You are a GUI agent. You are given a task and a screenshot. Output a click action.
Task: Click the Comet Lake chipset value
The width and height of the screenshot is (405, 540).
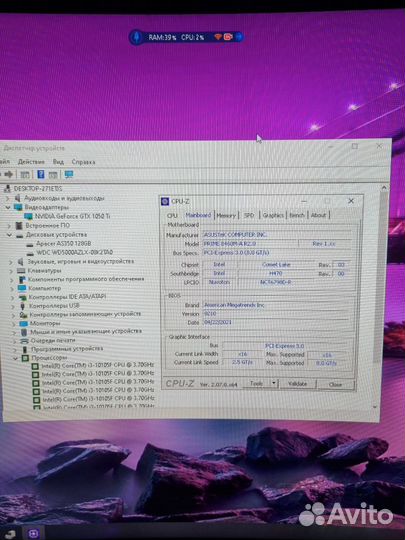pos(277,264)
